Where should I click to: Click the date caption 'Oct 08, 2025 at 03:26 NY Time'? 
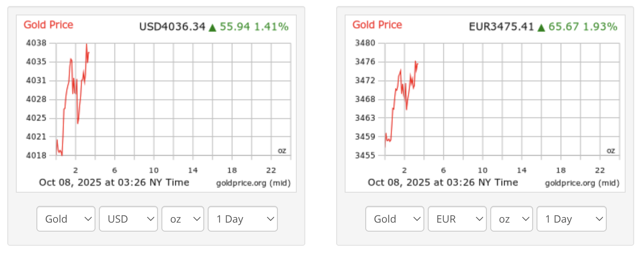(x=115, y=182)
